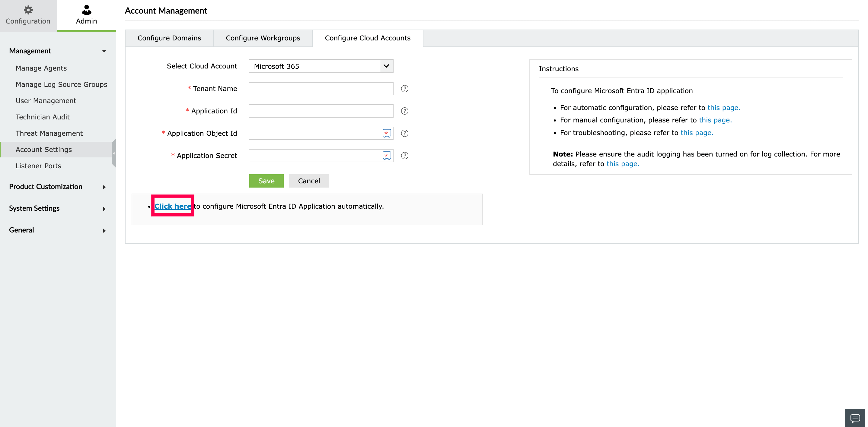
Task: Focus the Tenant Name input field
Action: [321, 89]
